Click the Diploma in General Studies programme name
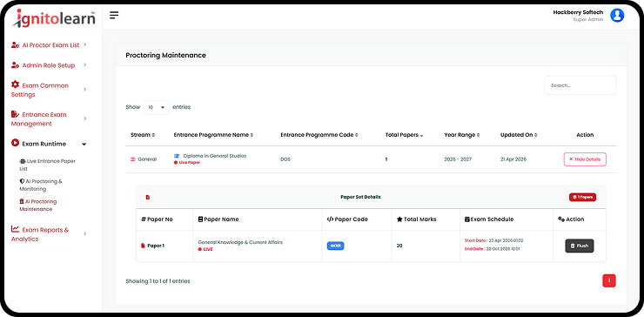Viewport: 644px width, 317px height. point(215,156)
